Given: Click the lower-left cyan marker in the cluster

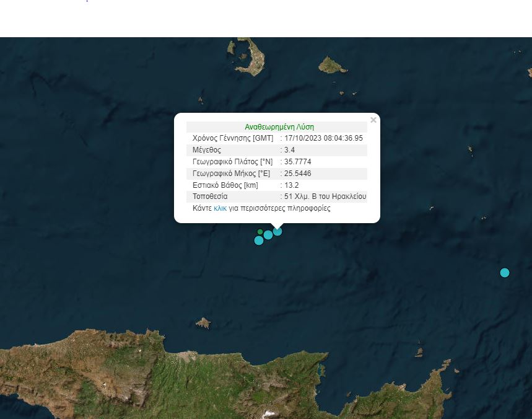Looking at the screenshot, I should tap(259, 240).
